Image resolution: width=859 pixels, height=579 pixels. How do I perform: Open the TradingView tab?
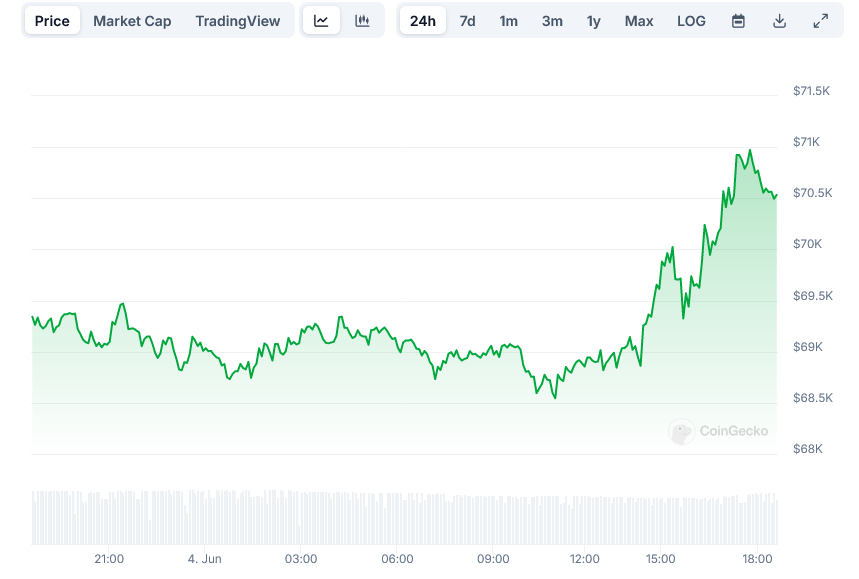pyautogui.click(x=238, y=21)
